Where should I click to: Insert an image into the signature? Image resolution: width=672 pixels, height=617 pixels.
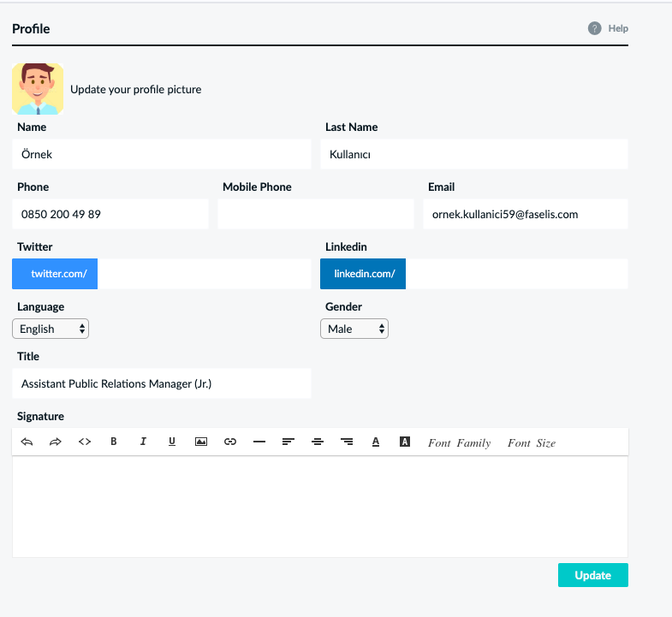point(201,442)
